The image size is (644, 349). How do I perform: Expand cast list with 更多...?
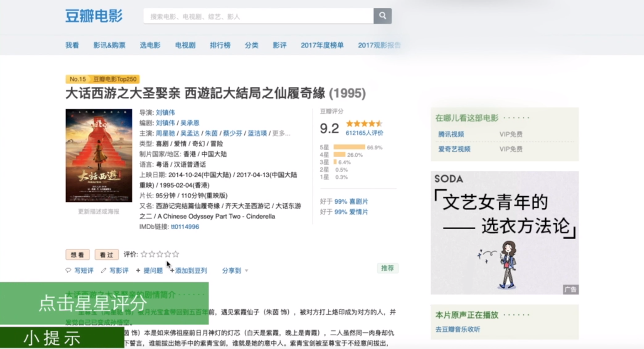click(281, 133)
